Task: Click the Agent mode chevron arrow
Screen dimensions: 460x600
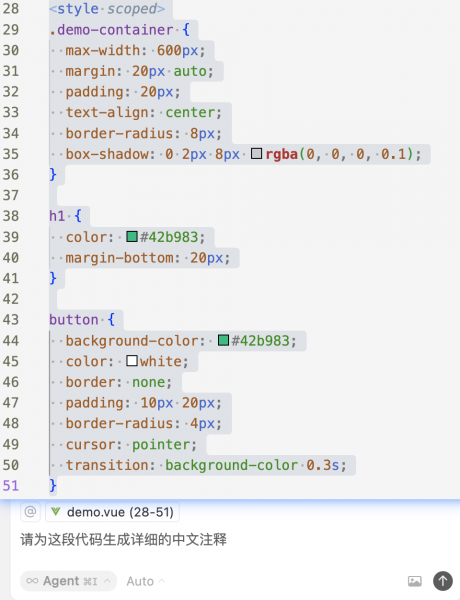Action: pyautogui.click(x=108, y=580)
